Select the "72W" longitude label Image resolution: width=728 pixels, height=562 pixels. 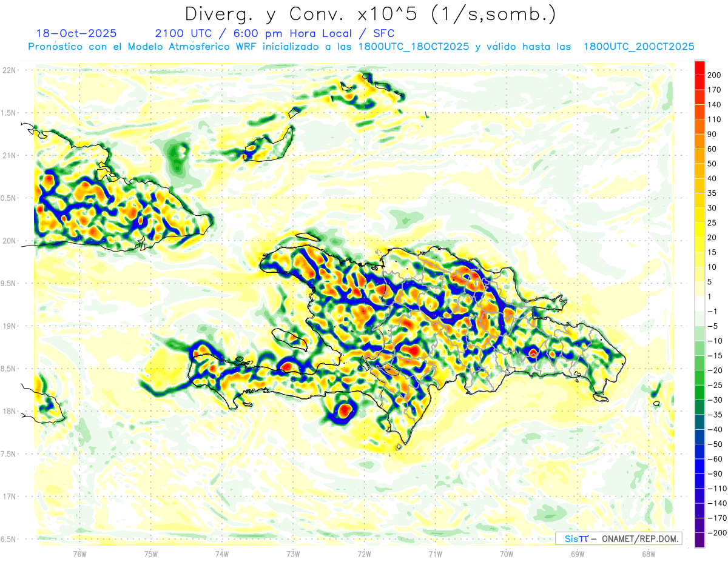pos(364,554)
